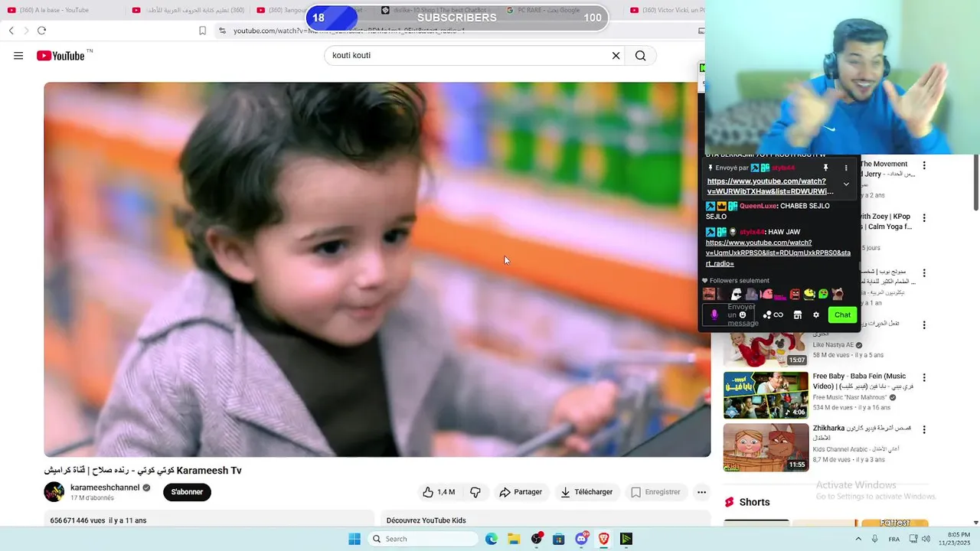Open File Explorer from taskbar
The image size is (980, 551).
(x=514, y=539)
